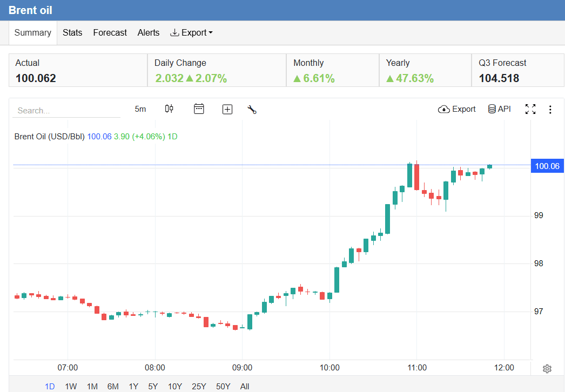
Task: Click the Daily Change 2.07% value
Action: click(211, 78)
